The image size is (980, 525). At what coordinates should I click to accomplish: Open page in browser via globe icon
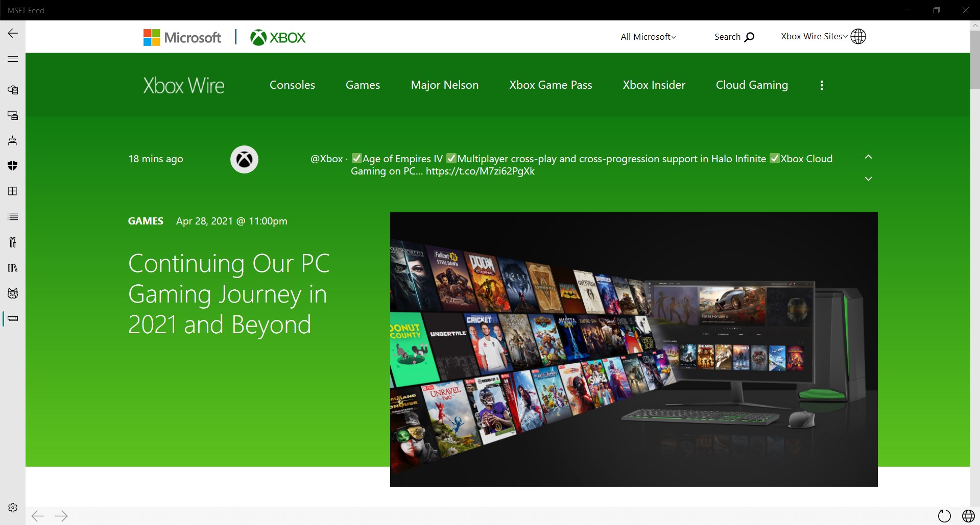click(x=968, y=516)
